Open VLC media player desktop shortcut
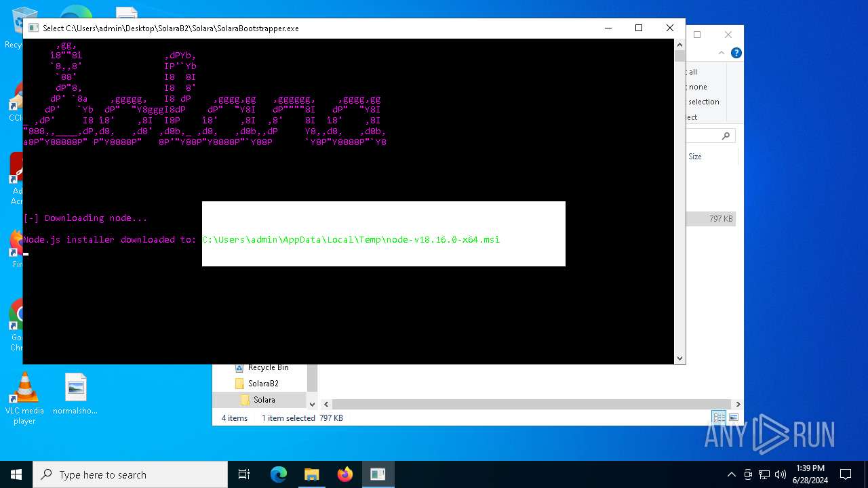 click(x=24, y=399)
